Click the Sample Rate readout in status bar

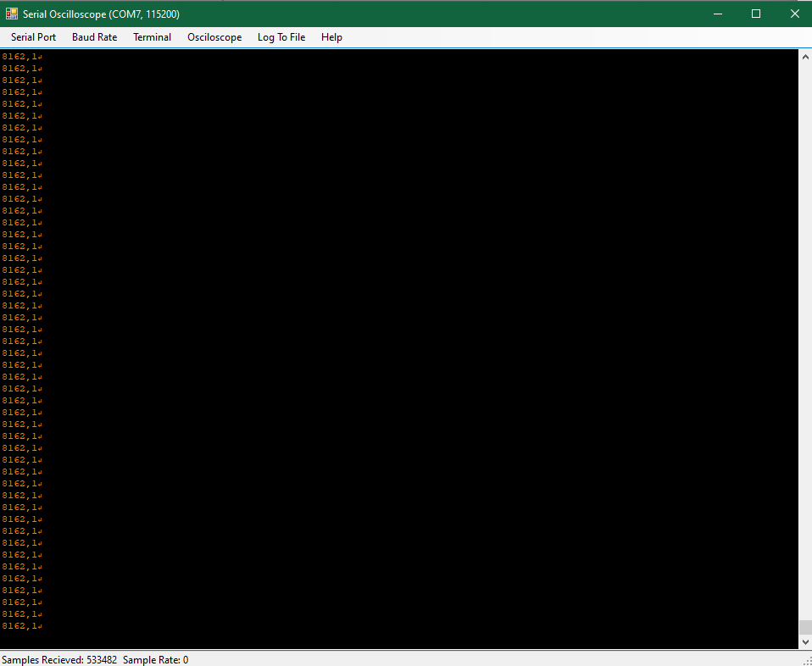[156, 659]
